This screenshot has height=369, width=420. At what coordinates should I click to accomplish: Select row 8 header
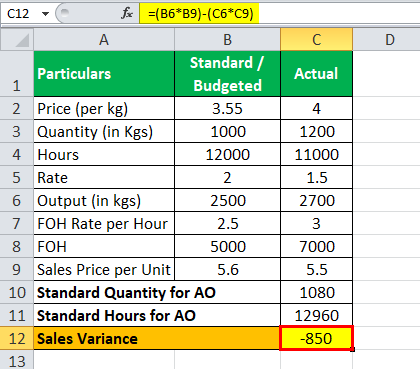tap(17, 246)
